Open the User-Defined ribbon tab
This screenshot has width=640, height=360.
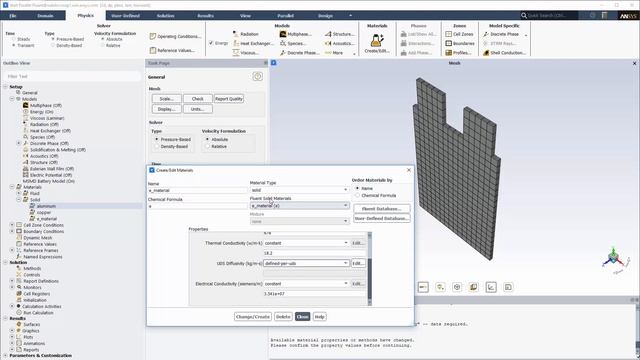(125, 16)
